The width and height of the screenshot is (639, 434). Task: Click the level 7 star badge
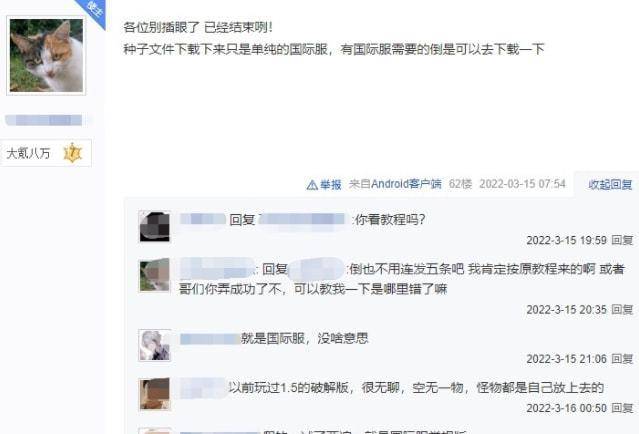point(73,153)
